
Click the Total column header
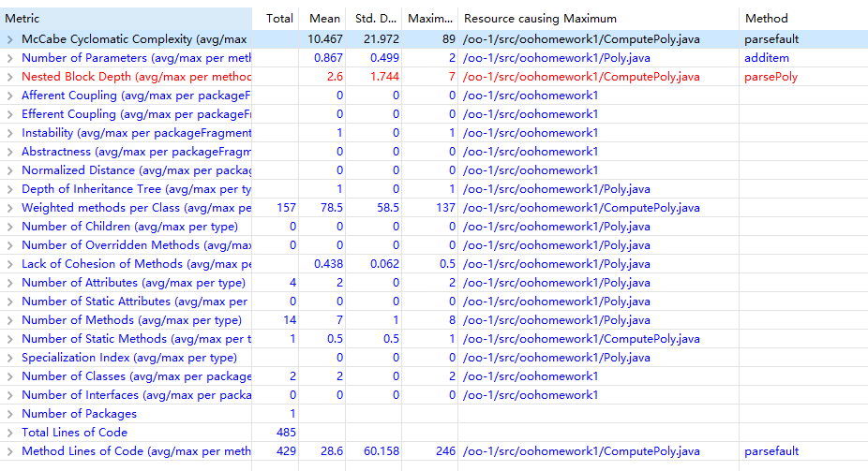pyautogui.click(x=278, y=18)
